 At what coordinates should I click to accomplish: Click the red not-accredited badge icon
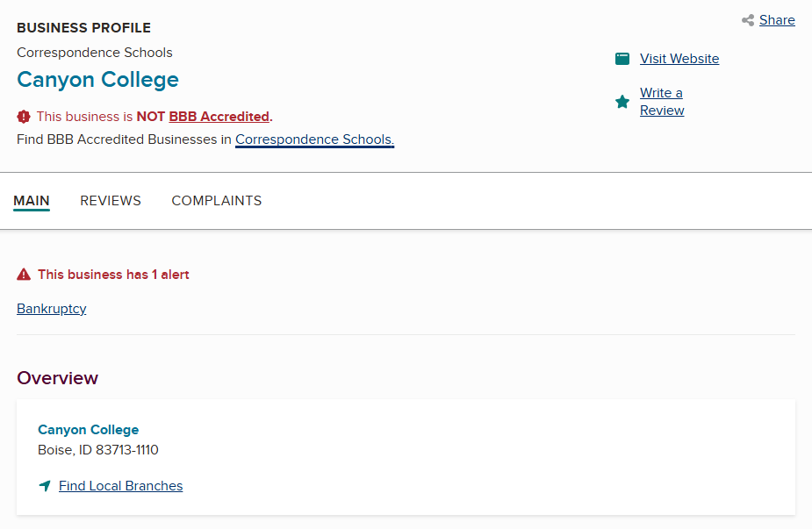[24, 117]
